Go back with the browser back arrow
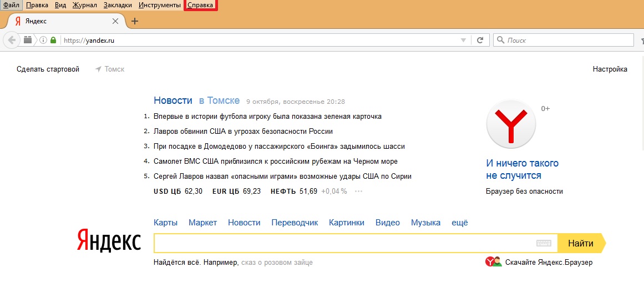Image resolution: width=644 pixels, height=282 pixels. point(12,41)
